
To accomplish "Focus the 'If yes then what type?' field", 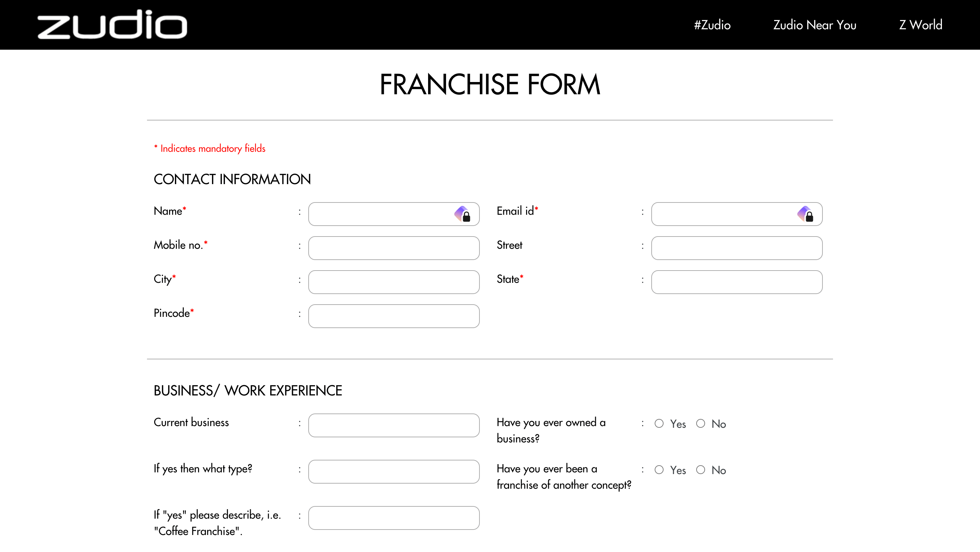I will [394, 472].
